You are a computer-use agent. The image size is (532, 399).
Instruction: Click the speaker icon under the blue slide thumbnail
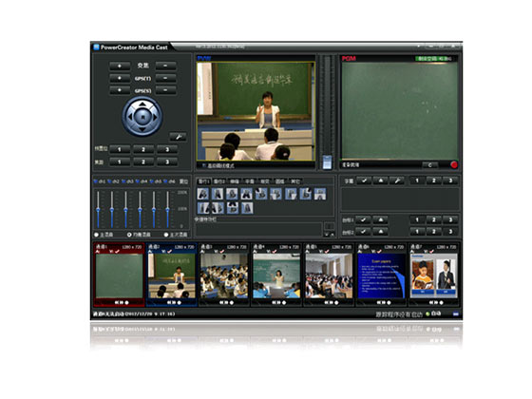(x=380, y=302)
